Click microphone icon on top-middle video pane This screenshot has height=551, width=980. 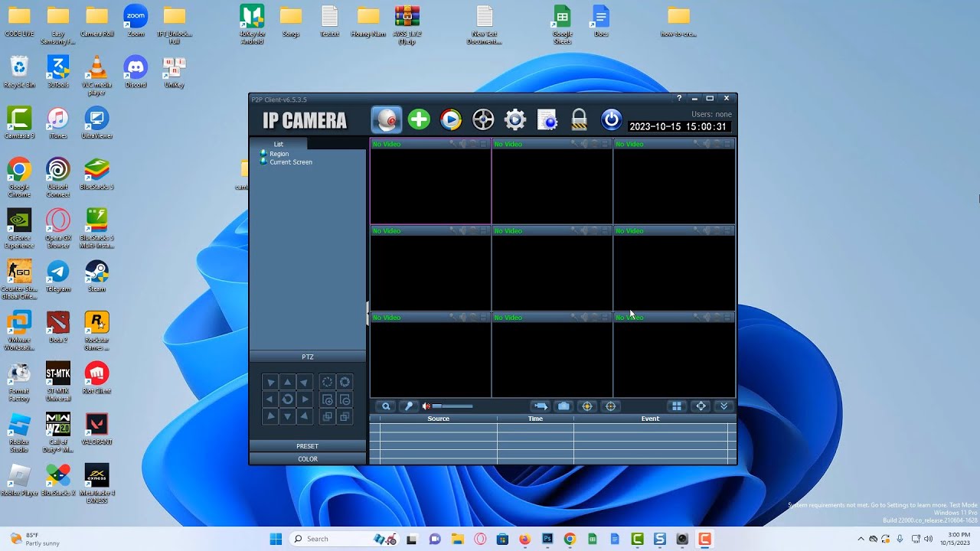click(x=574, y=144)
